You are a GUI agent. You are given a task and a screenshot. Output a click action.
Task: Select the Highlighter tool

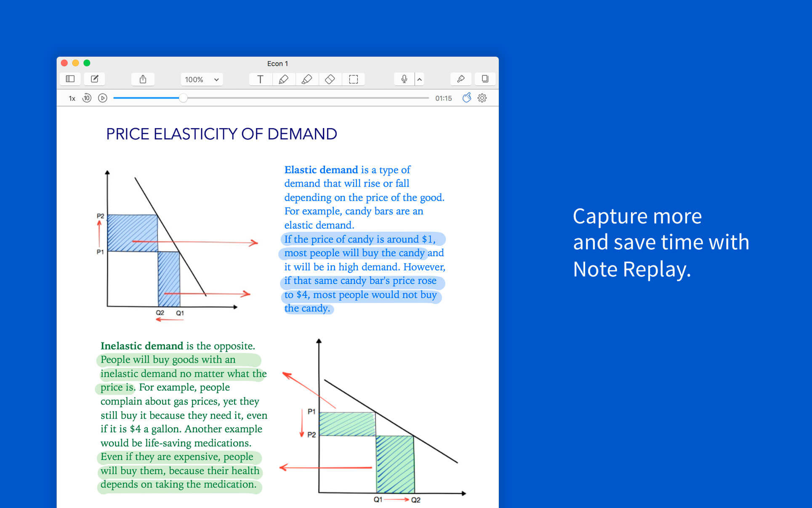point(306,79)
